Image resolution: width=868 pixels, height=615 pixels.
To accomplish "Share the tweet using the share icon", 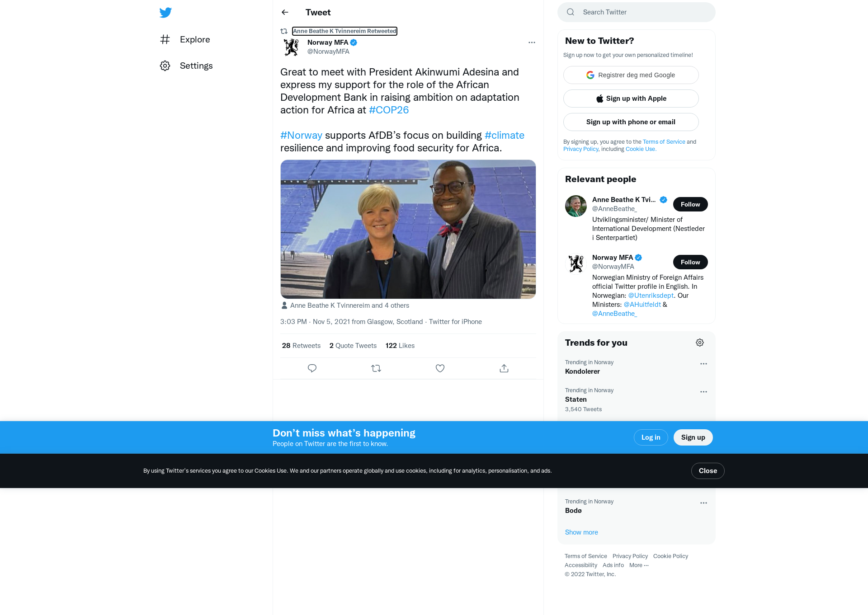I will (504, 368).
